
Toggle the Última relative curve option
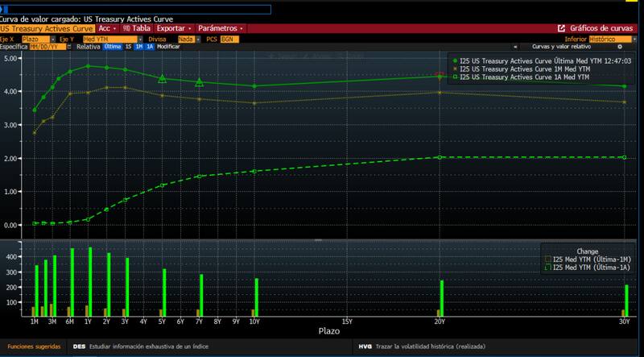click(x=113, y=47)
